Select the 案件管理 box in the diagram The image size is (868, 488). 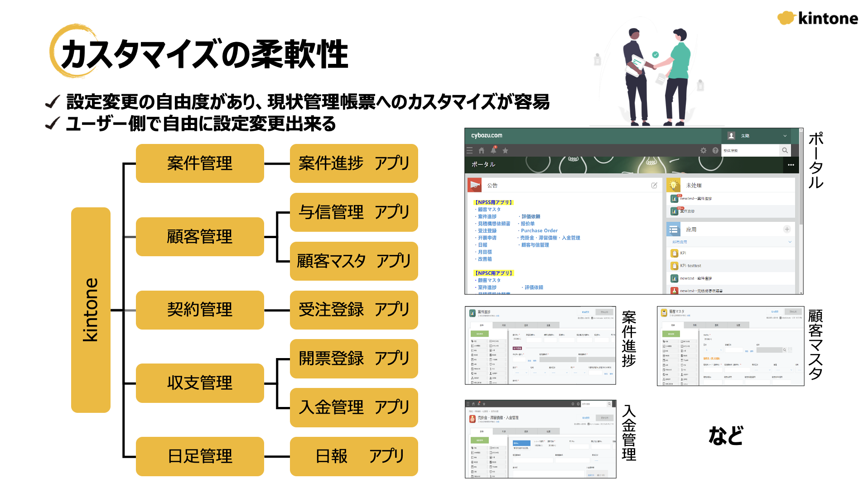[200, 163]
